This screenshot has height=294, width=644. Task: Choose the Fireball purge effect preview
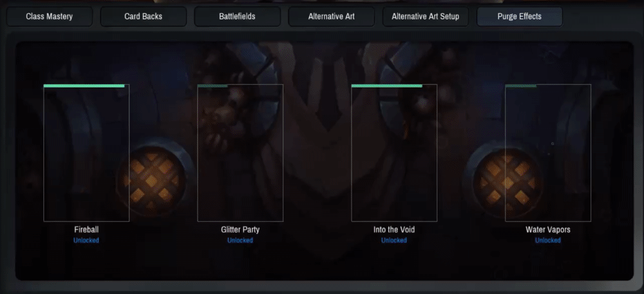coord(86,153)
